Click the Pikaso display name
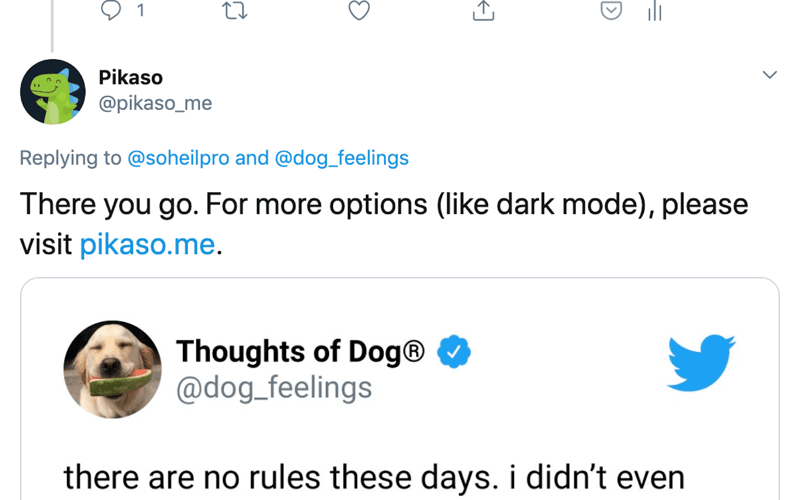This screenshot has height=500, width=800. [x=130, y=78]
